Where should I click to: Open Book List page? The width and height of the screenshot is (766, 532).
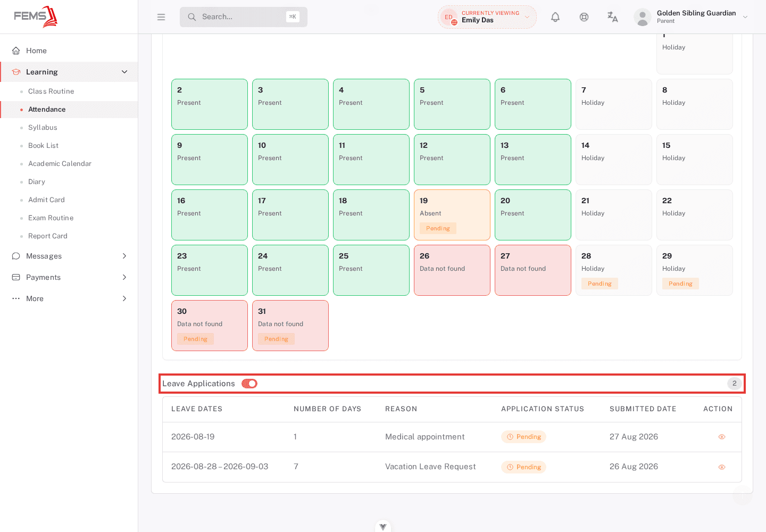click(43, 146)
